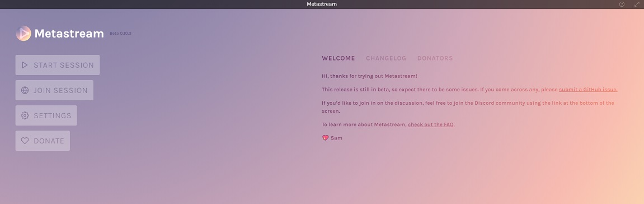Click the Sam signature text
Screen dimensions: 644x204
(336, 138)
